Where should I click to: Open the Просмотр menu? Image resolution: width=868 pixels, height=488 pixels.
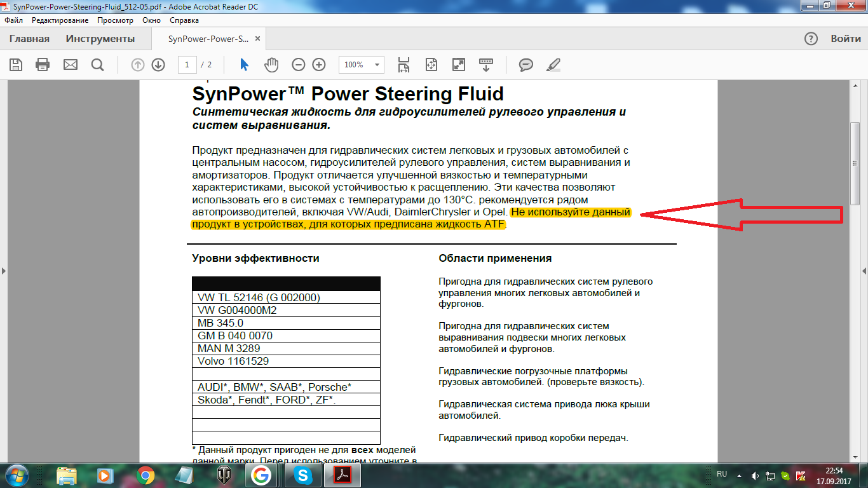point(115,20)
